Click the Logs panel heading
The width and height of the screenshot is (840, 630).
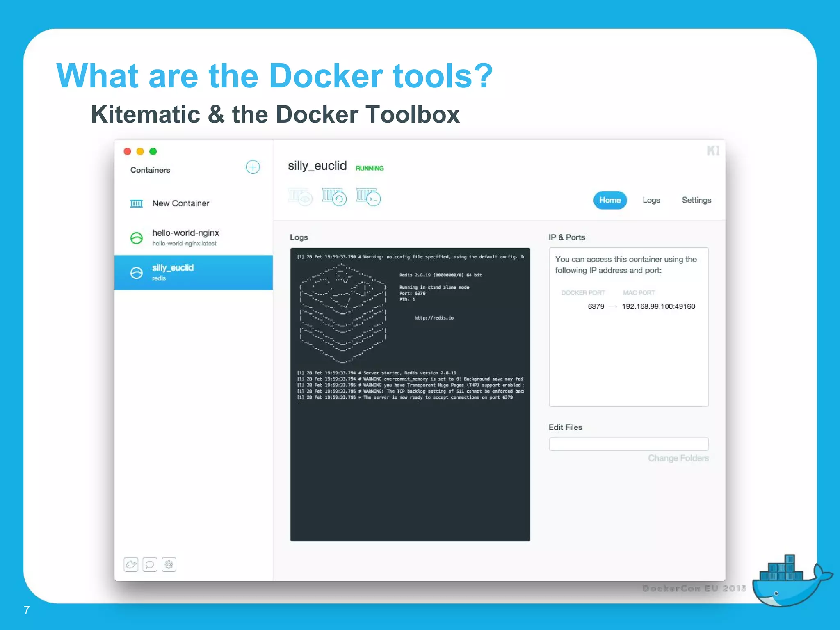click(299, 237)
